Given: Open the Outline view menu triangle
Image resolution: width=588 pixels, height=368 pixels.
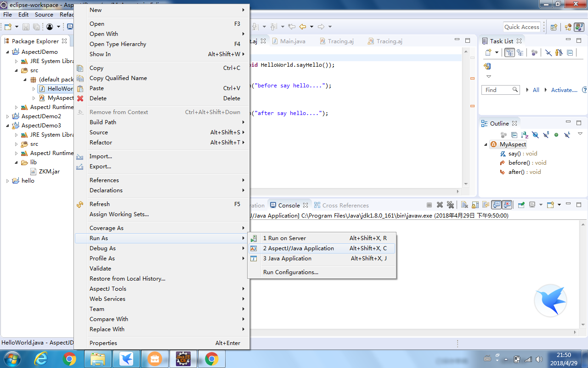Looking at the screenshot, I should [x=580, y=134].
